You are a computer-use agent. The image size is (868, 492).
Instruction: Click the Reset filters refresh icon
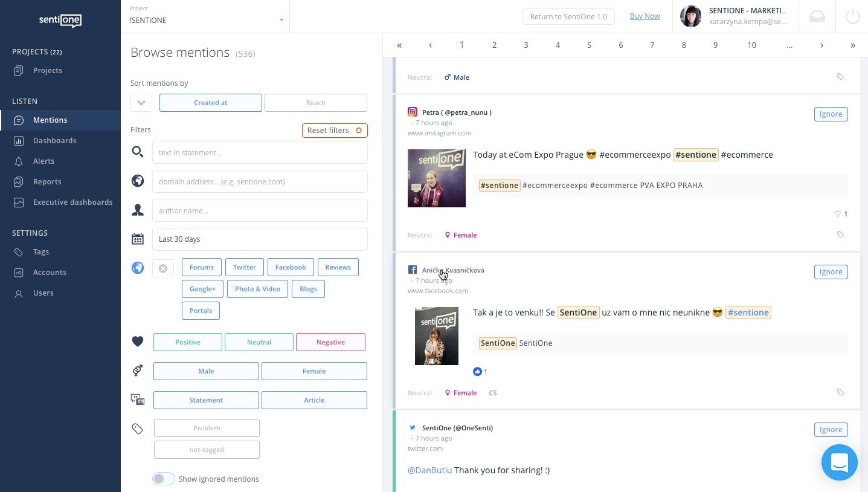359,131
